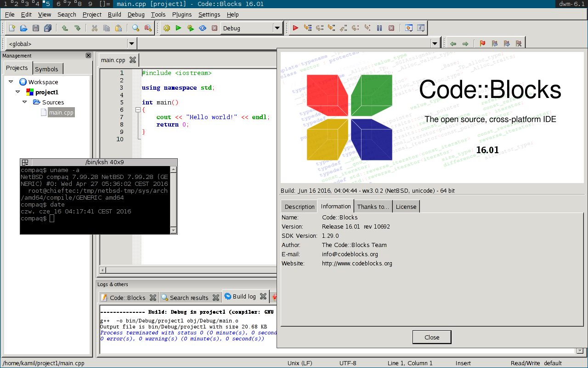Screen dimensions: 588x368
Task: Click the Replace icon with red R
Action: tap(148, 28)
